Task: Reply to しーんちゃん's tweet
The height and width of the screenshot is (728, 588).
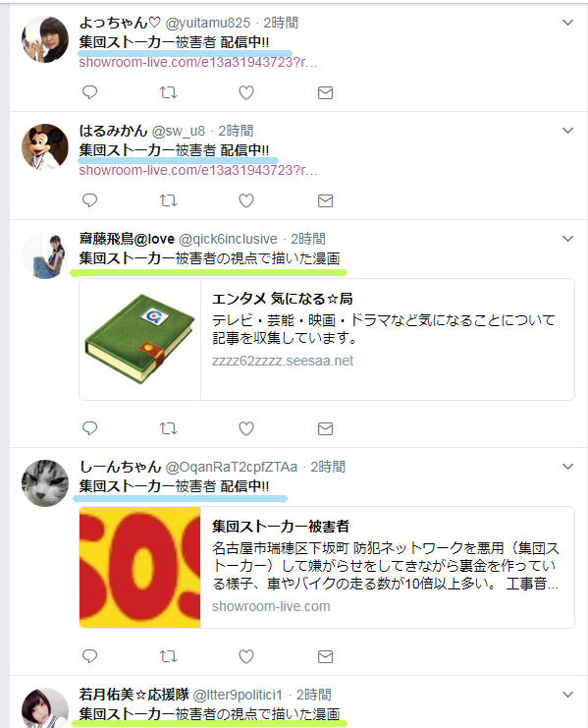Action: tap(89, 656)
